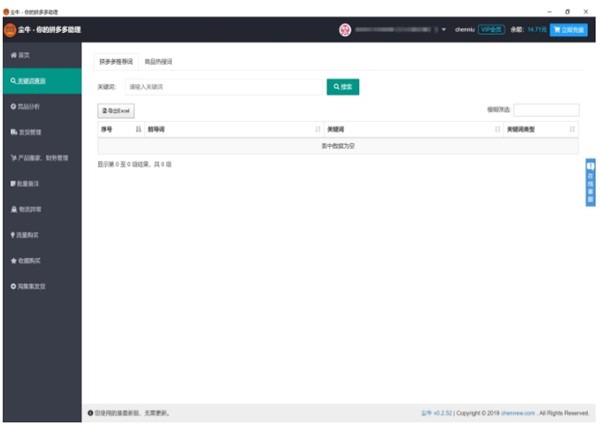
Task: Click the chenniu username in the header
Action: pos(465,29)
